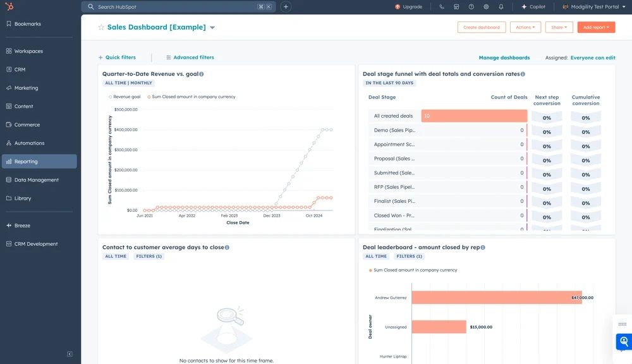Open the CRM sidebar menu
Screen dimensions: 632x364
click(x=20, y=70)
